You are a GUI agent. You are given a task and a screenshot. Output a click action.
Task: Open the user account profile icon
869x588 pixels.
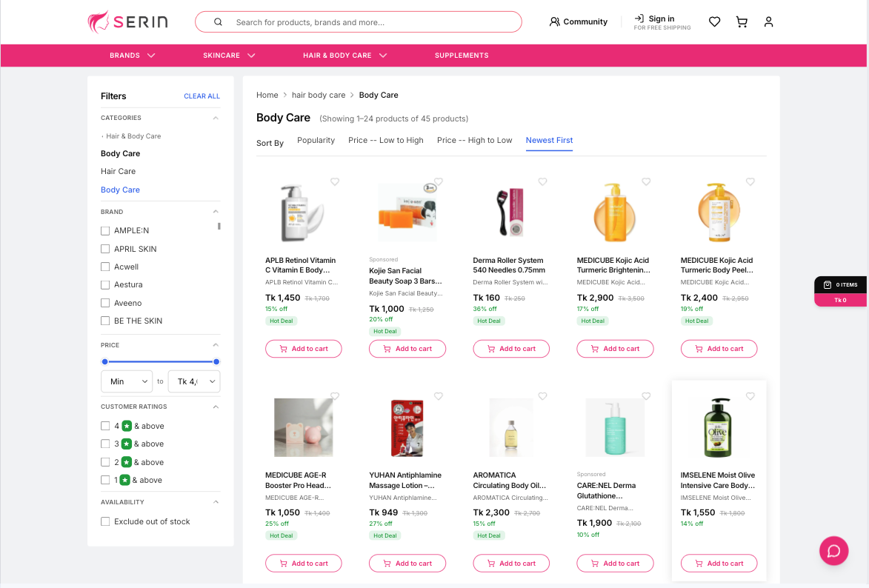coord(768,21)
